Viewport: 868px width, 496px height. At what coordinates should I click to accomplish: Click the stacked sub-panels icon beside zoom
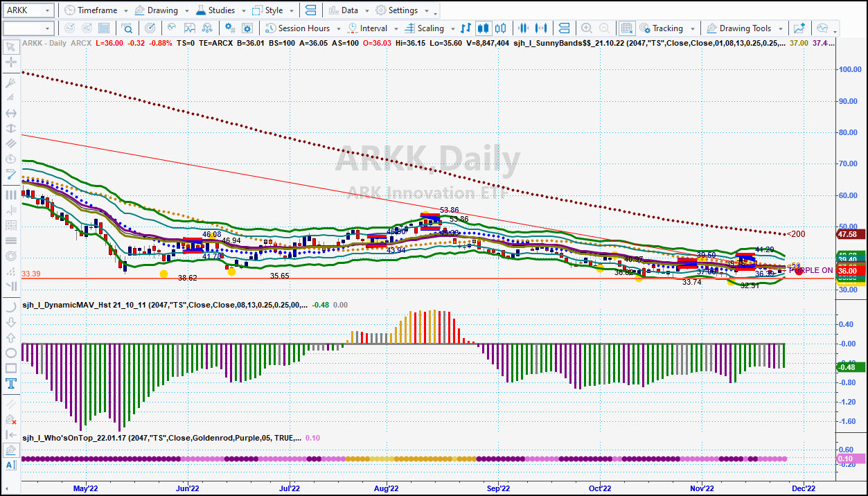pos(564,28)
